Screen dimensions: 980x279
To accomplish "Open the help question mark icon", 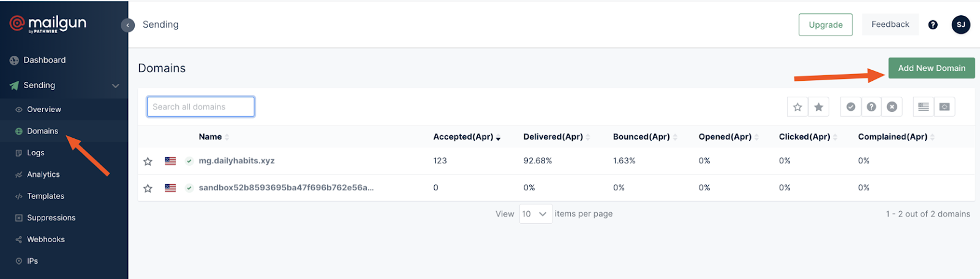I will click(933, 25).
